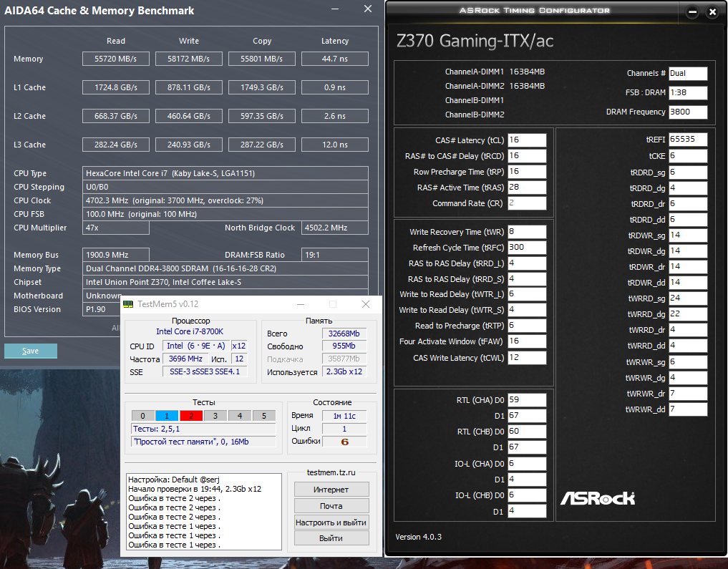Click the tWRRD_sg value field showing 24
728x569 pixels.
tap(688, 298)
